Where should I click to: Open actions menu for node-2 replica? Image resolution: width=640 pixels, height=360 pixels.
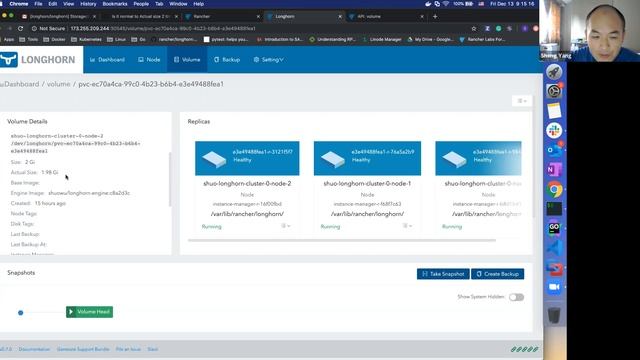coord(285,226)
